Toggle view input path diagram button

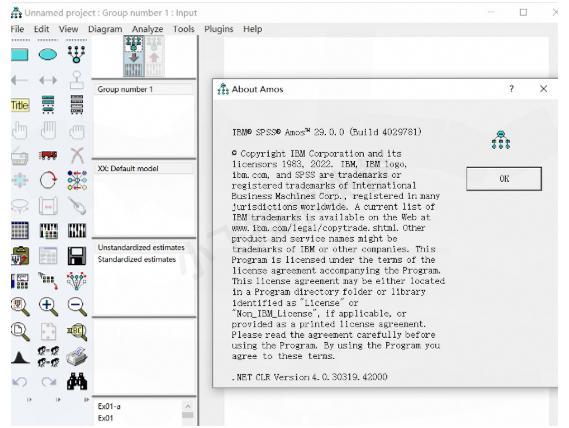point(134,56)
